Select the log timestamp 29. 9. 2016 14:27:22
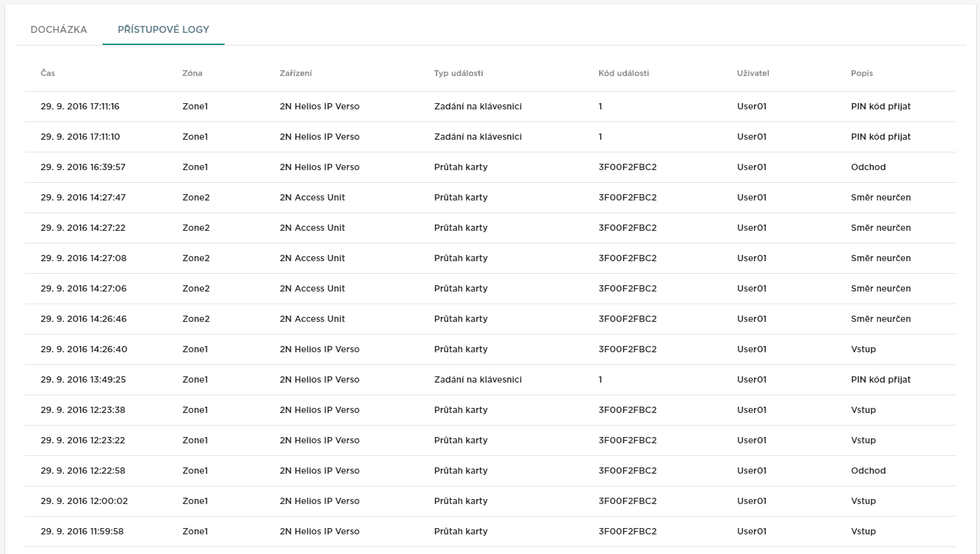Screen dimensions: 980x554 point(83,228)
